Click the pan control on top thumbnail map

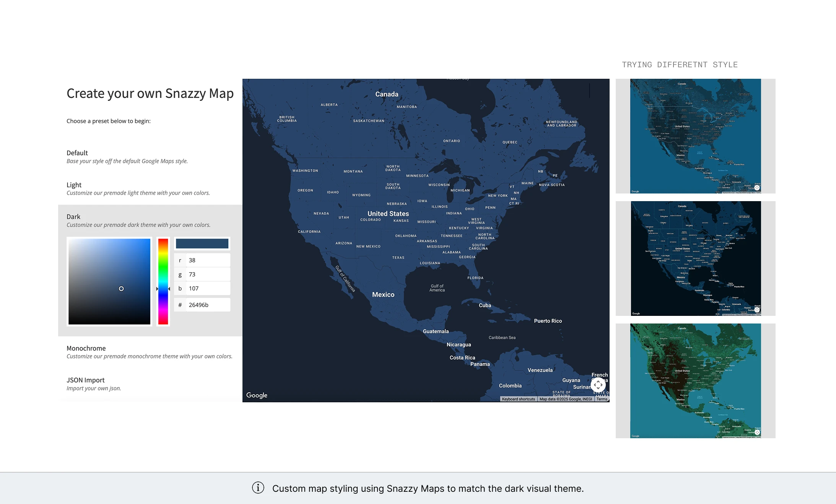tap(757, 188)
